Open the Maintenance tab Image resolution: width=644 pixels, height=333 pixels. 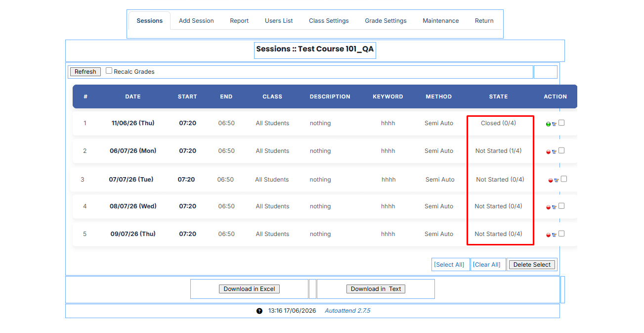point(441,21)
